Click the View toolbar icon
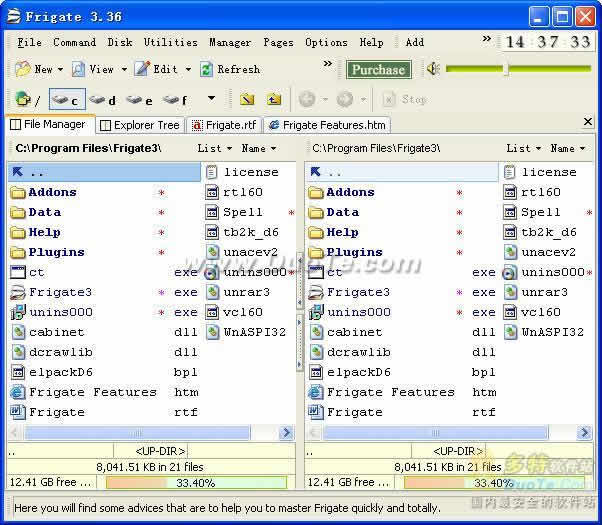 [79, 70]
